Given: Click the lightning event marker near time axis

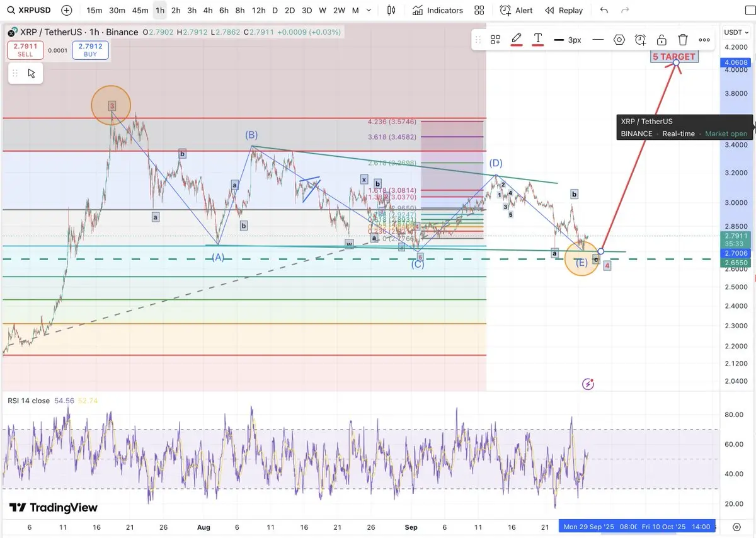Looking at the screenshot, I should coord(588,384).
